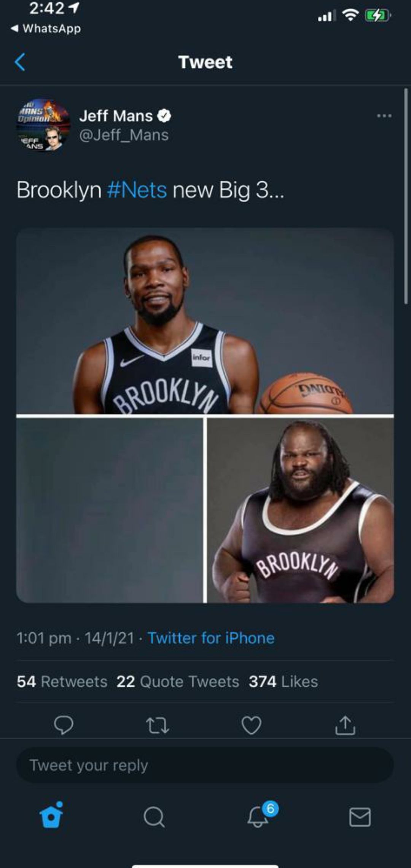Open the Search magnifier tab
This screenshot has width=411, height=868.
[x=154, y=817]
